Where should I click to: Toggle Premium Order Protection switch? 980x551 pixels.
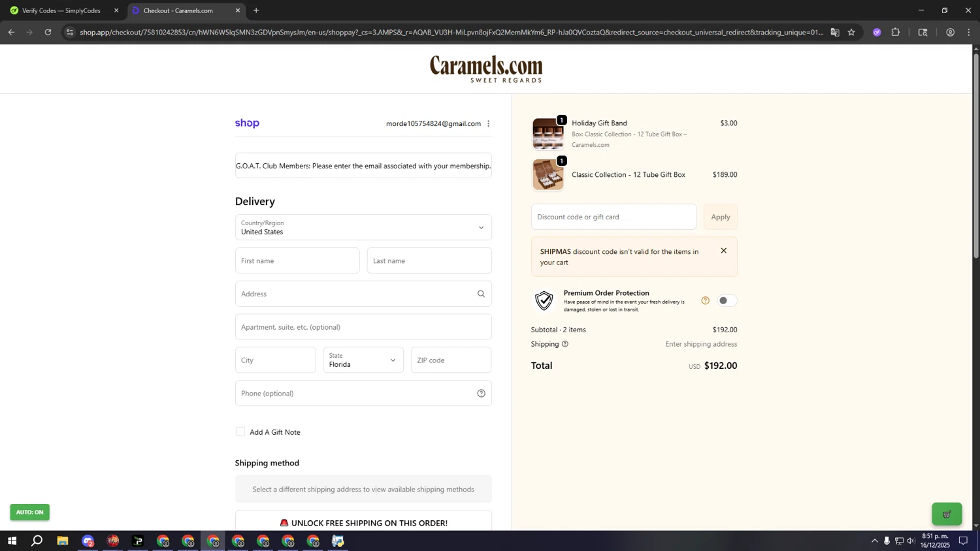point(727,300)
